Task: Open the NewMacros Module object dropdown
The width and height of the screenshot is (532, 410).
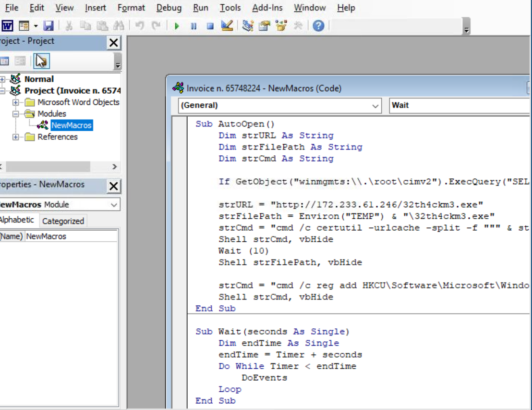Action: pyautogui.click(x=114, y=204)
